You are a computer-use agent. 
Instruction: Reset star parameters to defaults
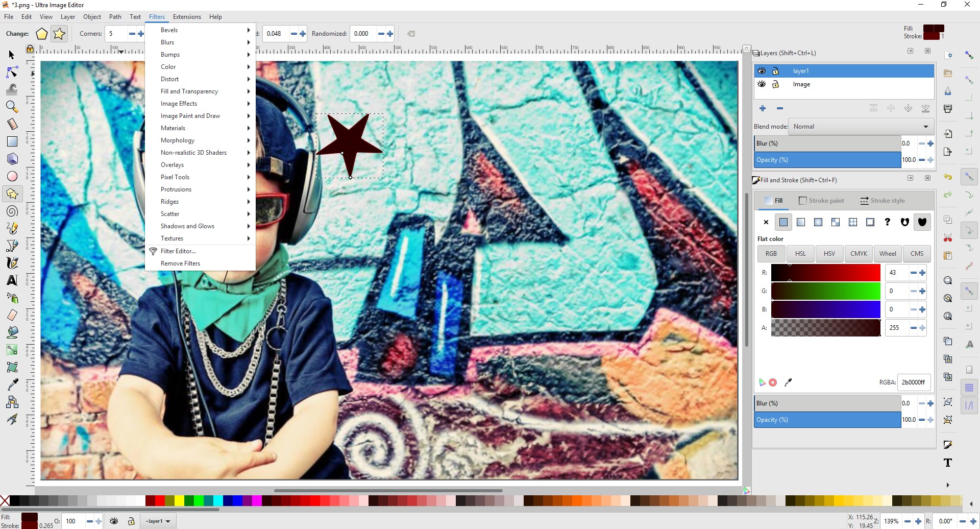pyautogui.click(x=411, y=34)
